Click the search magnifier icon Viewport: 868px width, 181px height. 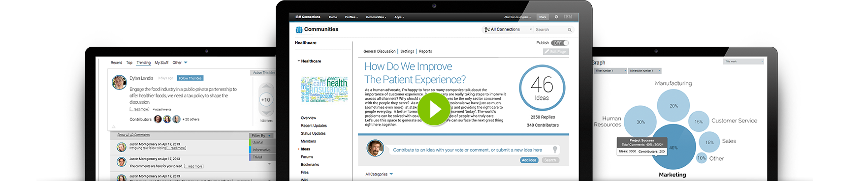click(x=570, y=30)
